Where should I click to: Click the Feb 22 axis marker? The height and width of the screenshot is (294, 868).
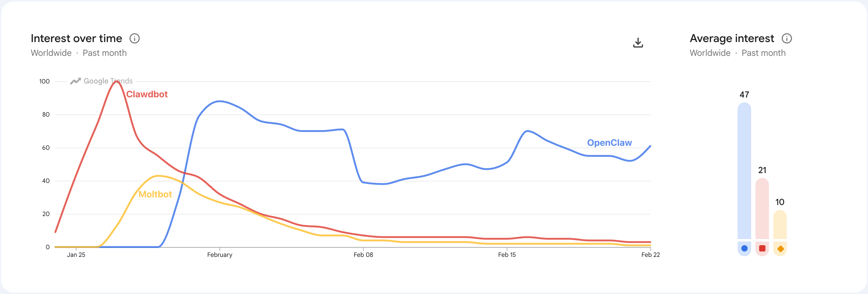click(650, 255)
